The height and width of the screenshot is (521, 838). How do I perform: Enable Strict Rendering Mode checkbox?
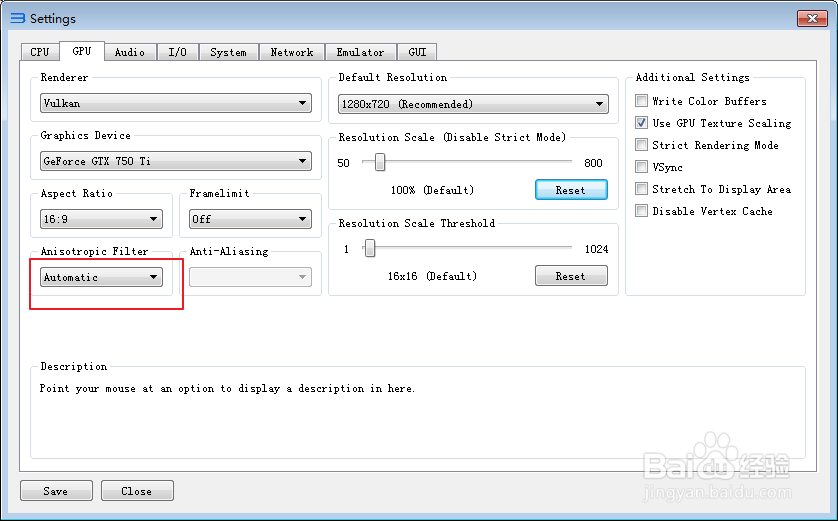click(x=641, y=145)
